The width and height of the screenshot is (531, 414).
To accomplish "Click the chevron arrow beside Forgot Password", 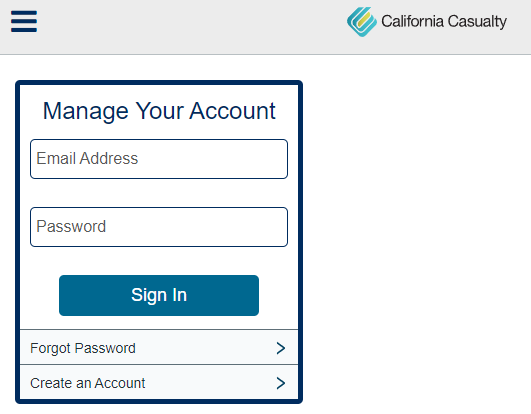I will coord(280,348).
